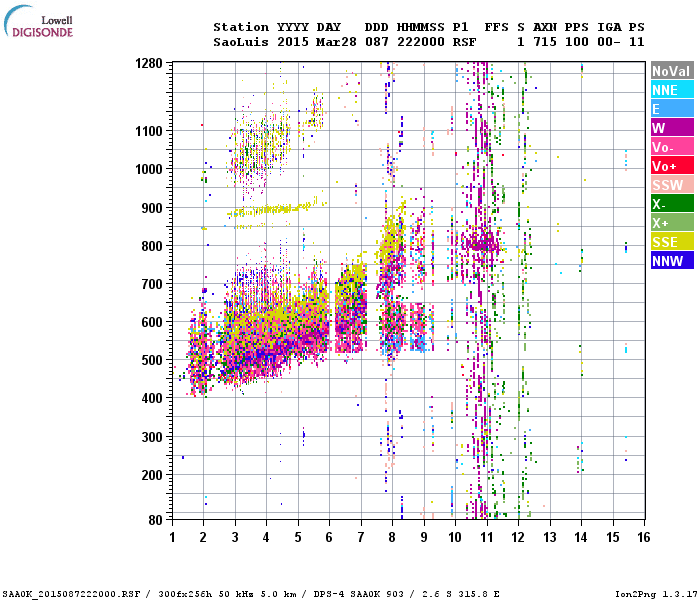
Task: Select the NoVal legend swatch
Action: [x=672, y=71]
